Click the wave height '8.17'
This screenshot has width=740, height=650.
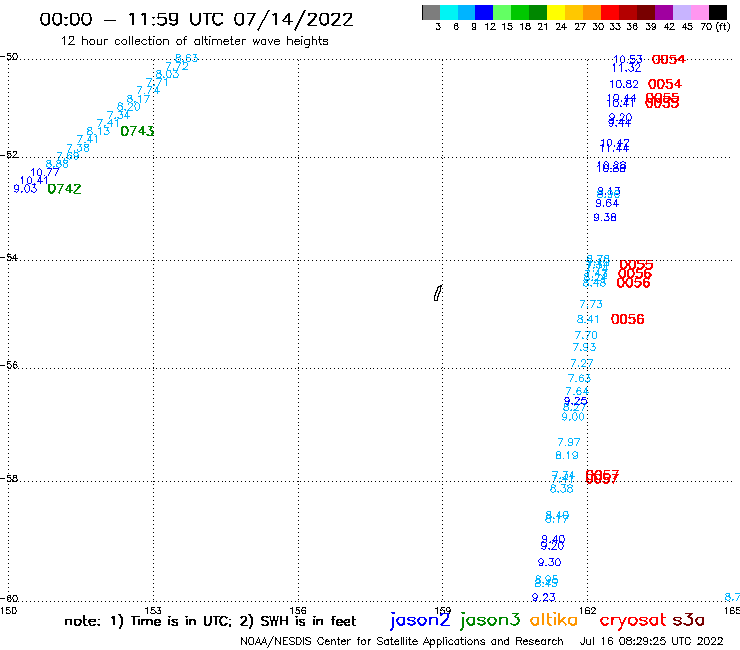tap(138, 99)
